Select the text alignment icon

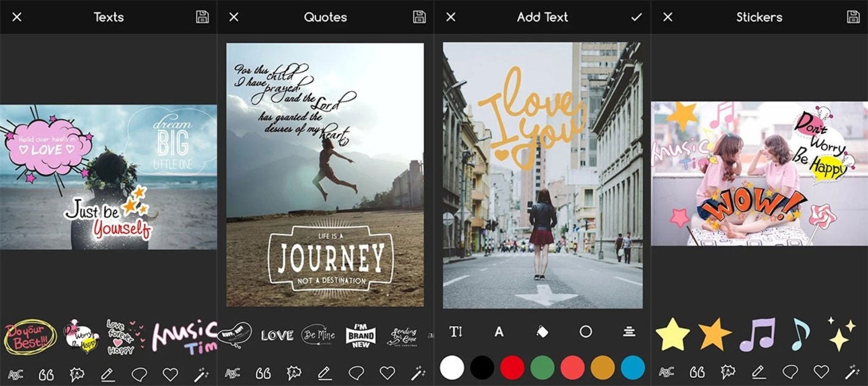pyautogui.click(x=629, y=331)
